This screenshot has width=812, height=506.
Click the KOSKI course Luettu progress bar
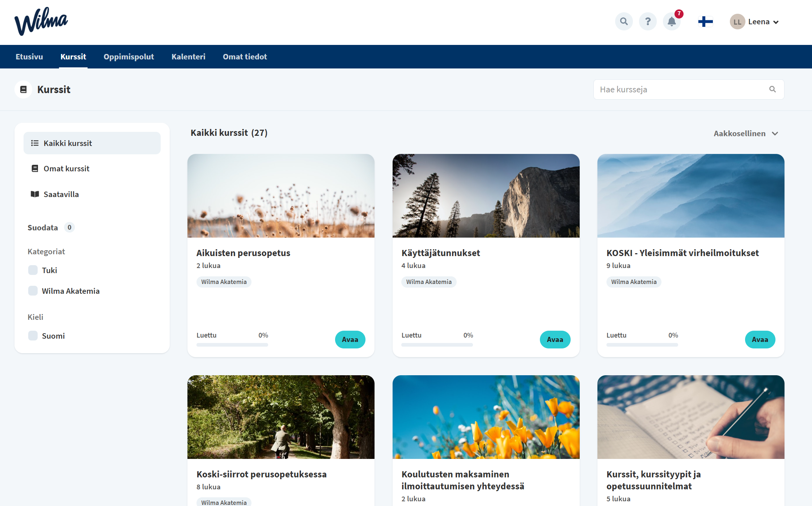point(642,345)
